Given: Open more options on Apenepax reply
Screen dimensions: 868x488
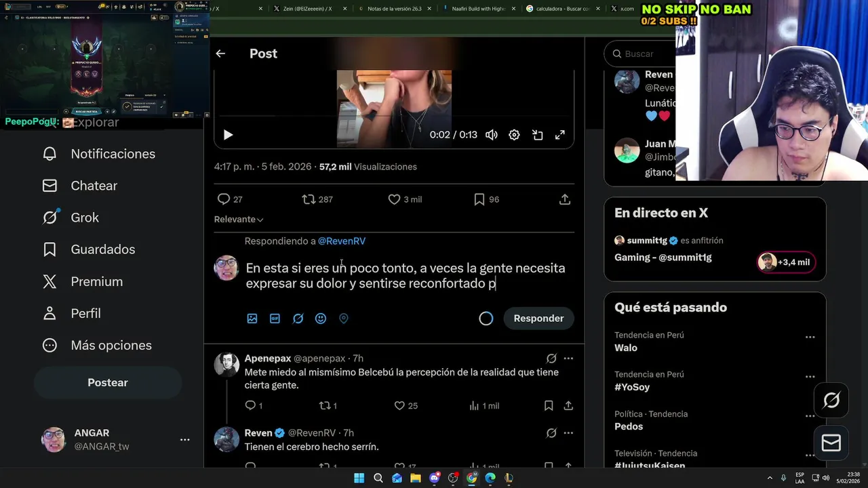Looking at the screenshot, I should point(568,358).
